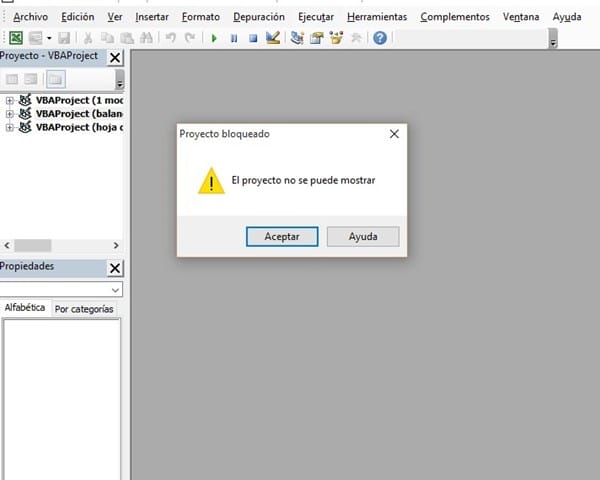Expand the VBAProject (1 mod tree node
The height and width of the screenshot is (480, 600).
pos(10,101)
